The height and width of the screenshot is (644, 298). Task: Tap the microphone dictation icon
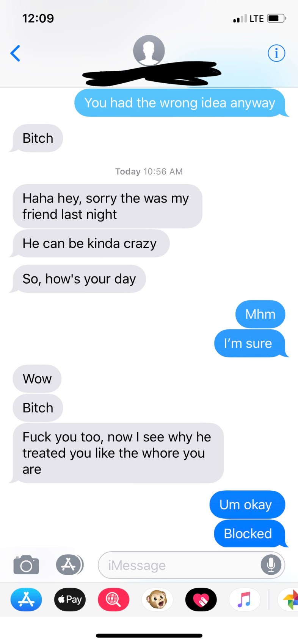click(x=271, y=565)
